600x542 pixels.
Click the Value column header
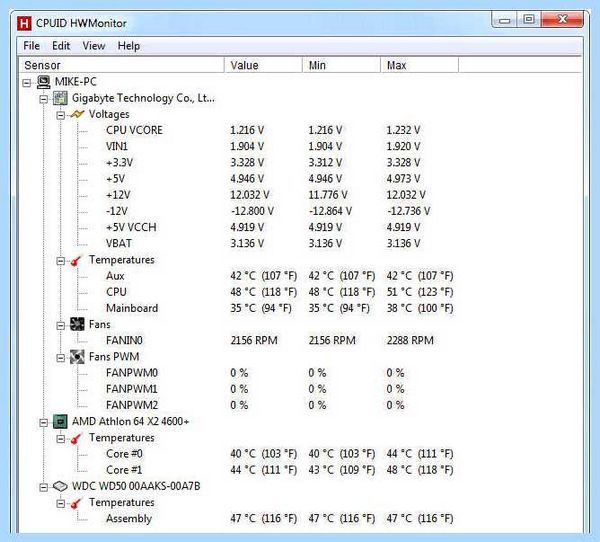click(263, 65)
